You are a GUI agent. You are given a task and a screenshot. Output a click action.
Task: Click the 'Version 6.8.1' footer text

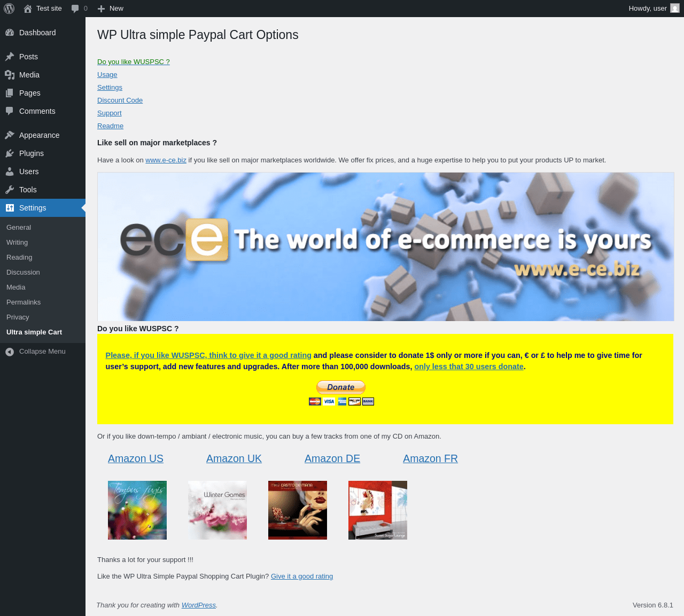[x=653, y=605]
